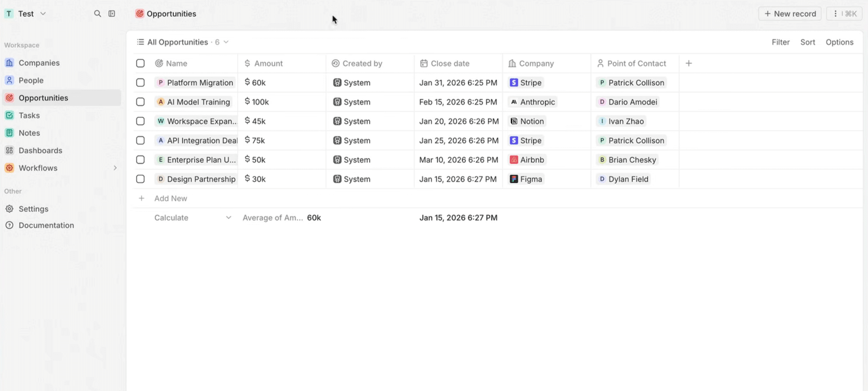Click the Companies building icon in sidebar
This screenshot has height=391, width=868.
click(x=9, y=63)
